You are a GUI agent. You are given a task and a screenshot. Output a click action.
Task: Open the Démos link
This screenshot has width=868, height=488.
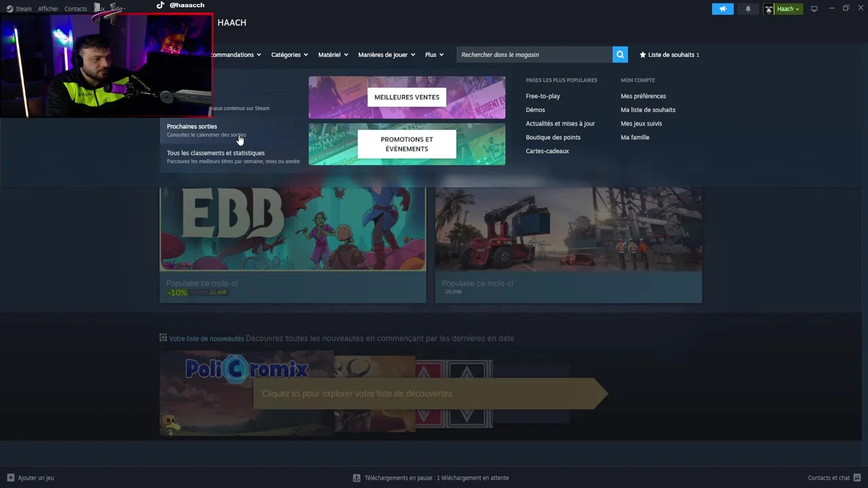(x=535, y=110)
